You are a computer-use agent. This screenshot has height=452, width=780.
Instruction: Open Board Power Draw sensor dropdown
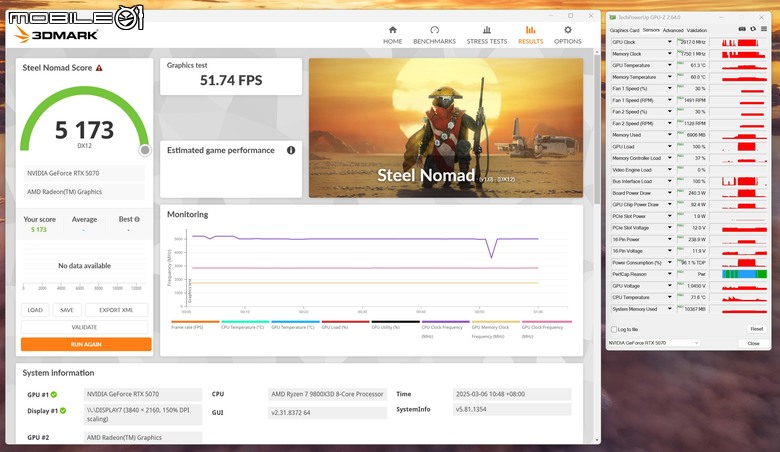coord(670,193)
